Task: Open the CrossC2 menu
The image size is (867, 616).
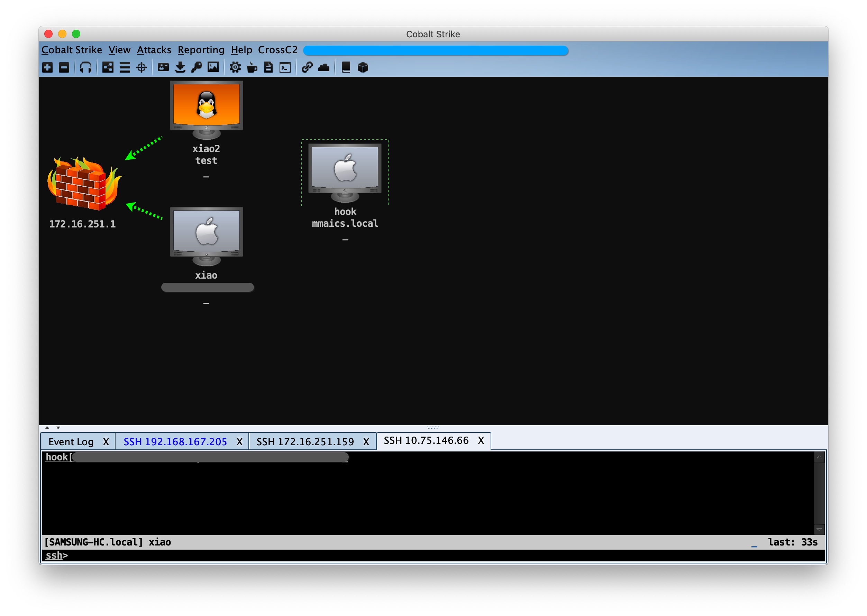Action: 277,50
